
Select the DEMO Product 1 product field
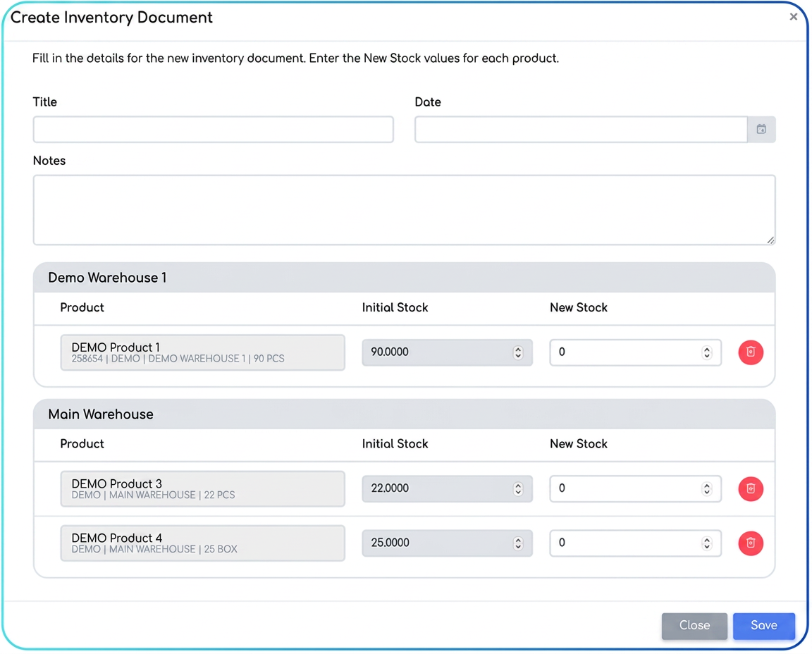coord(202,352)
